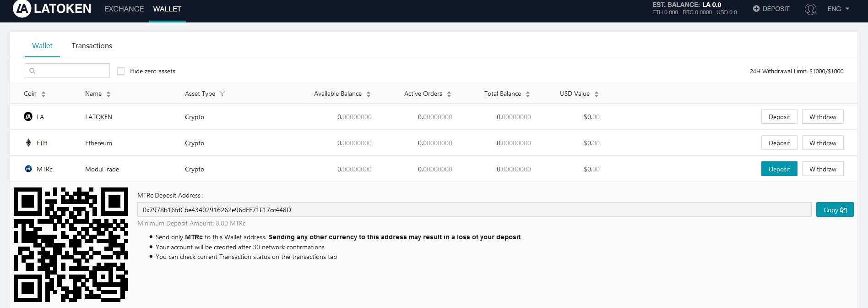Sort by Name column arrows

pyautogui.click(x=108, y=94)
